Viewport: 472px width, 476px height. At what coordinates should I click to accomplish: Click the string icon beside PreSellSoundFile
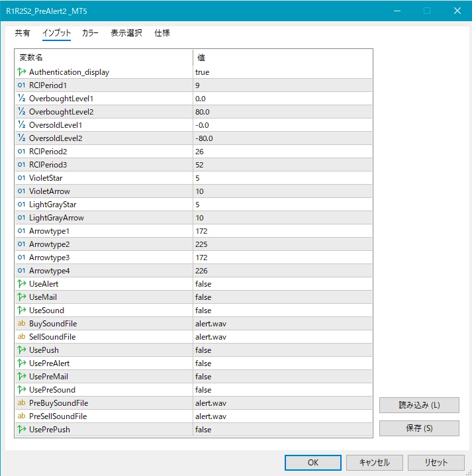tap(22, 416)
